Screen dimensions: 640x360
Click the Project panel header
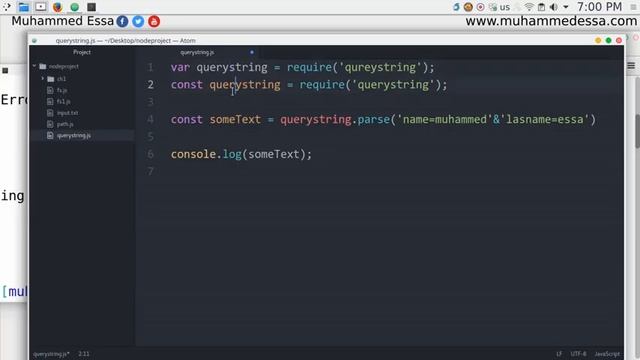(82, 52)
